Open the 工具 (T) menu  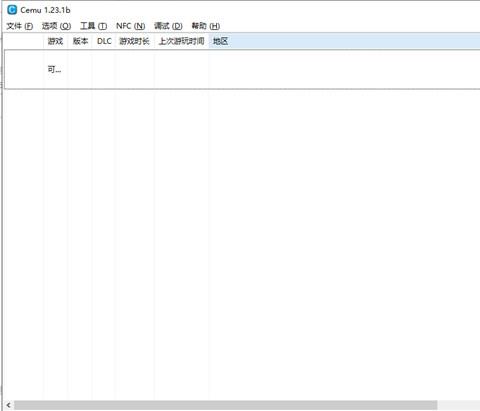[x=93, y=26]
